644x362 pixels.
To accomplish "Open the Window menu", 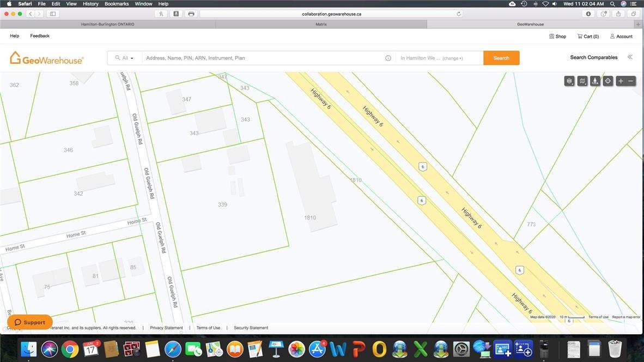I will [x=143, y=4].
